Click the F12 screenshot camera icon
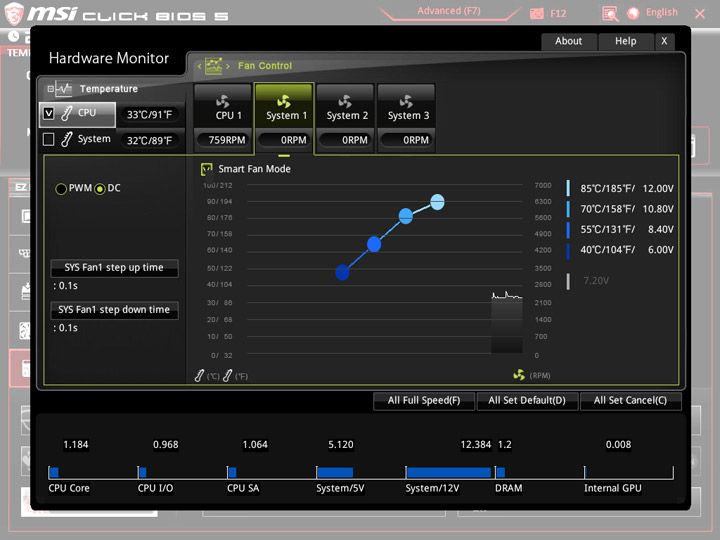 (536, 14)
